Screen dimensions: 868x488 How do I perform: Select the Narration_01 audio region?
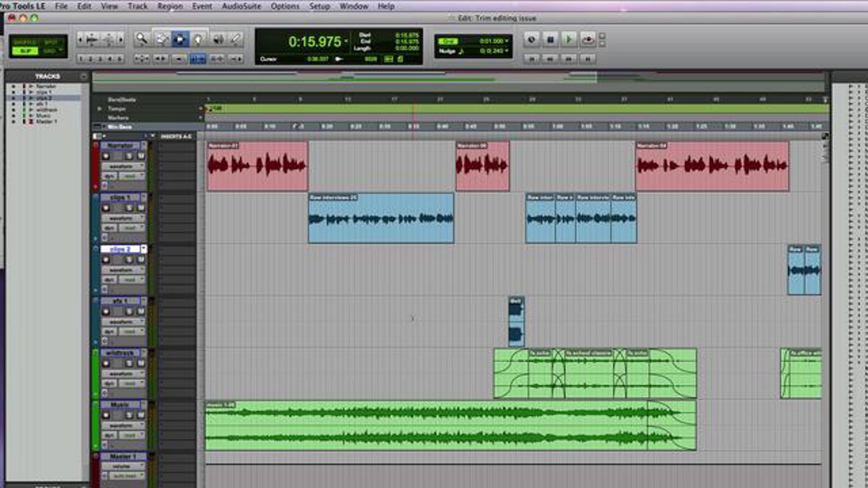pyautogui.click(x=257, y=166)
